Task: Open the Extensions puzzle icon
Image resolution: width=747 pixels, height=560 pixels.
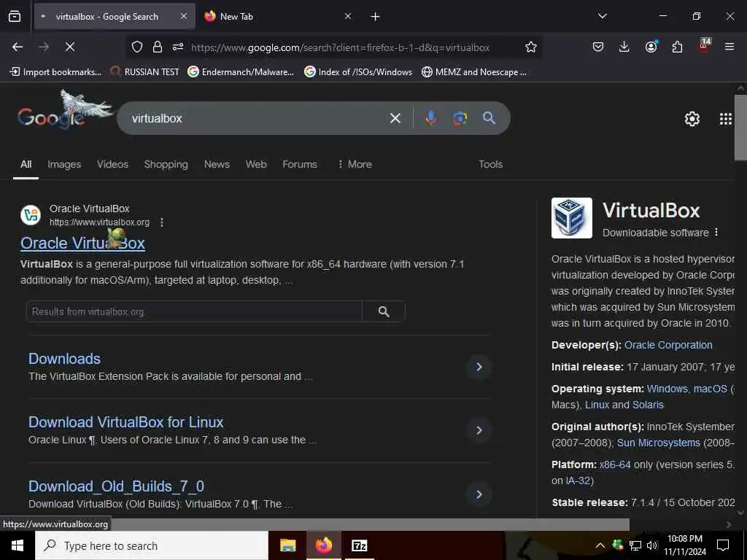Action: 677,47
